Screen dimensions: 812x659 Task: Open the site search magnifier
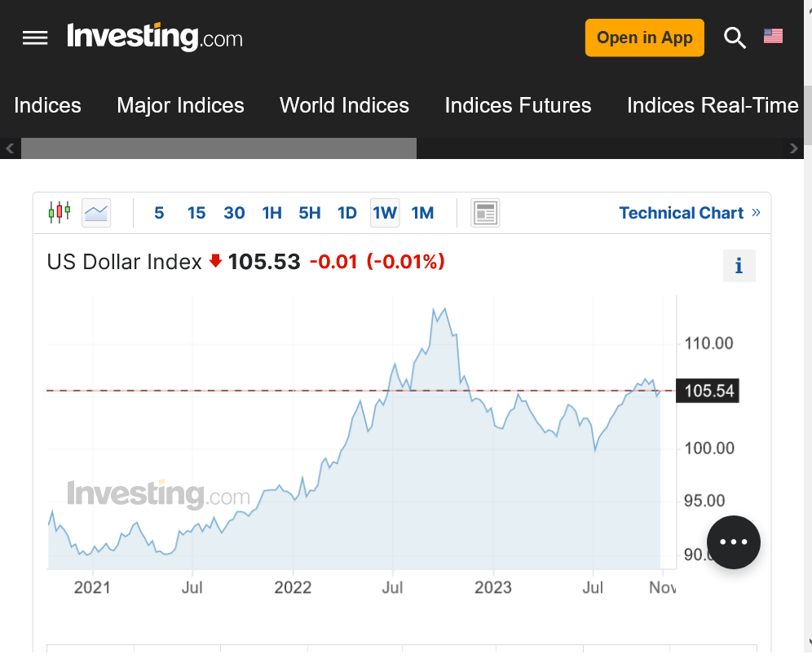click(735, 38)
